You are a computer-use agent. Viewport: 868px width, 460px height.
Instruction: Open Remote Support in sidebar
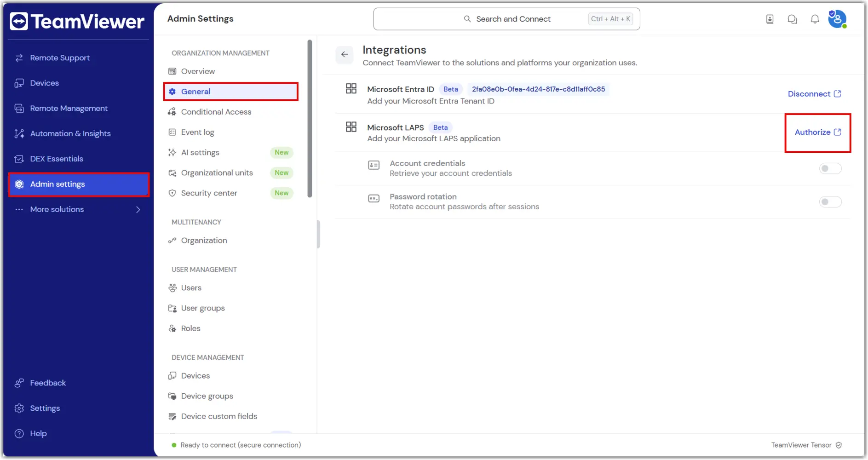79,58
